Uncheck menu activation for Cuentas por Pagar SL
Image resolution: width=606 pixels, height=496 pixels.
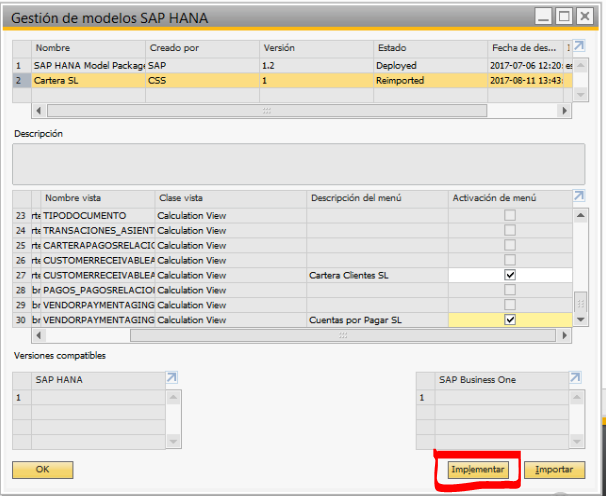click(510, 320)
